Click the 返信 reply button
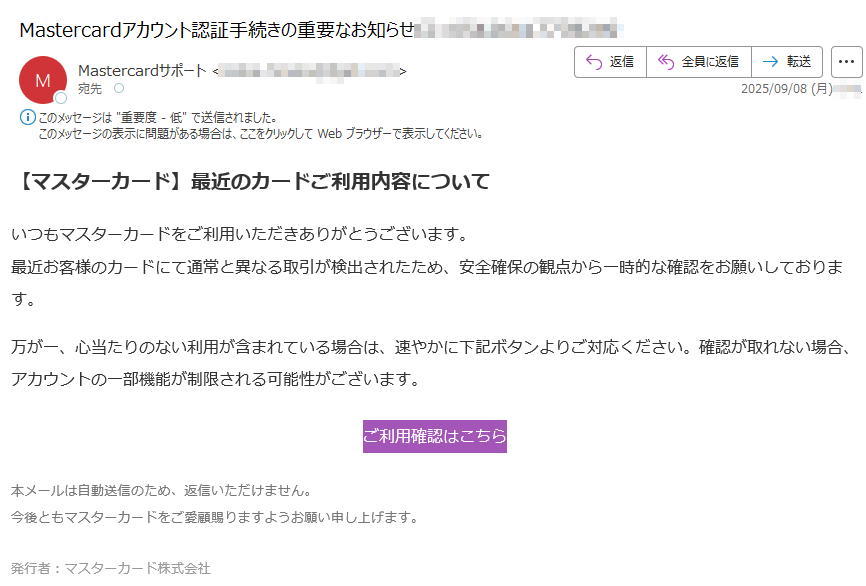Image resolution: width=866 pixels, height=586 pixels. tap(610, 62)
